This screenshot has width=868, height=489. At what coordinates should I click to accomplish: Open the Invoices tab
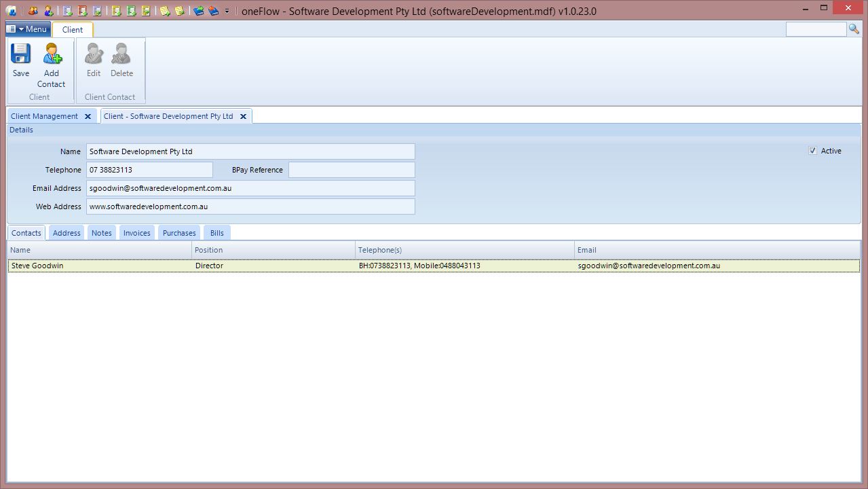(x=136, y=233)
